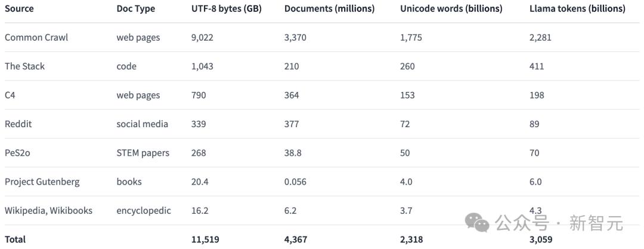Click the Source column header
The height and width of the screenshot is (249, 644).
pos(19,9)
